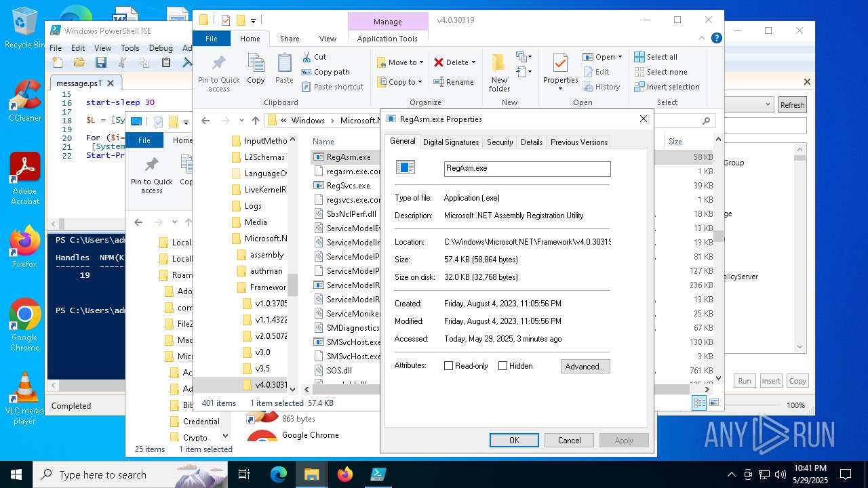Click the Cut icon in the Explorer ribbon

(307, 57)
